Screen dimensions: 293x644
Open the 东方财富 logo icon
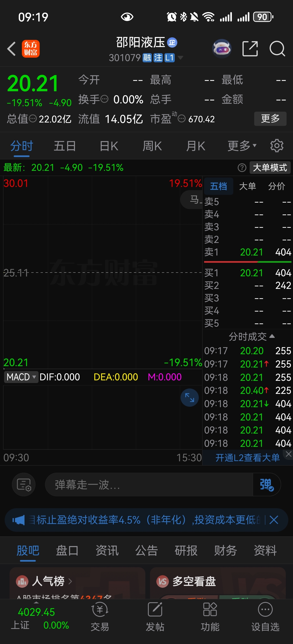pyautogui.click(x=31, y=49)
